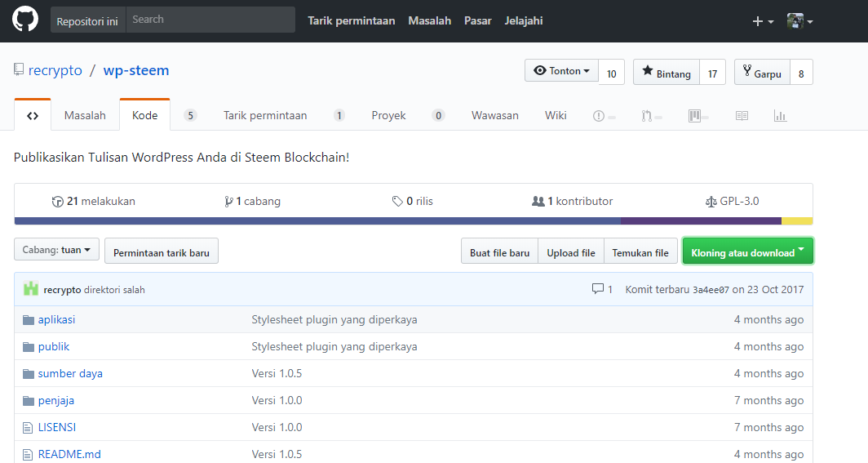Switch to the Masalah repository tab
The image size is (868, 463).
pos(85,115)
